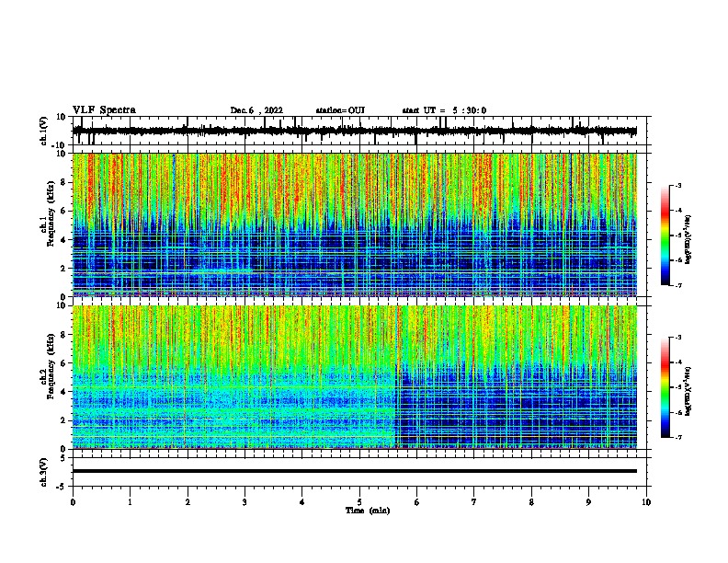728x563 pixels.
Task: Click the time axis tick label "1"
Action: [130, 502]
